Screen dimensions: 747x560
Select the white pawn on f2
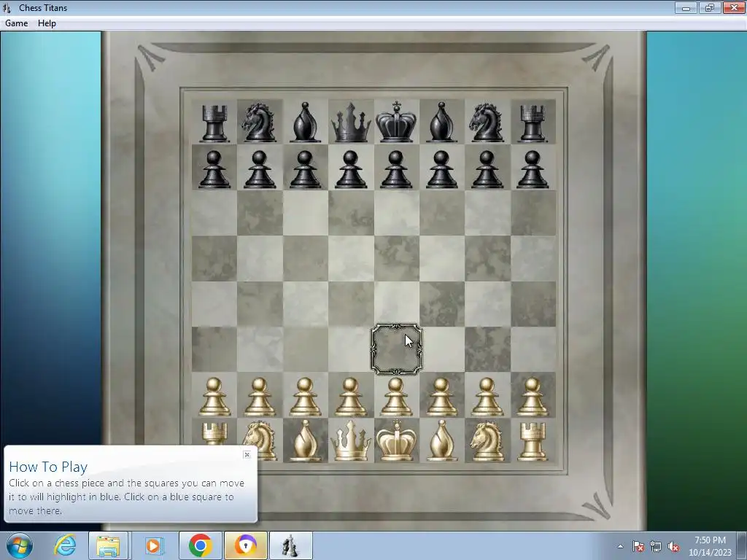pyautogui.click(x=441, y=397)
